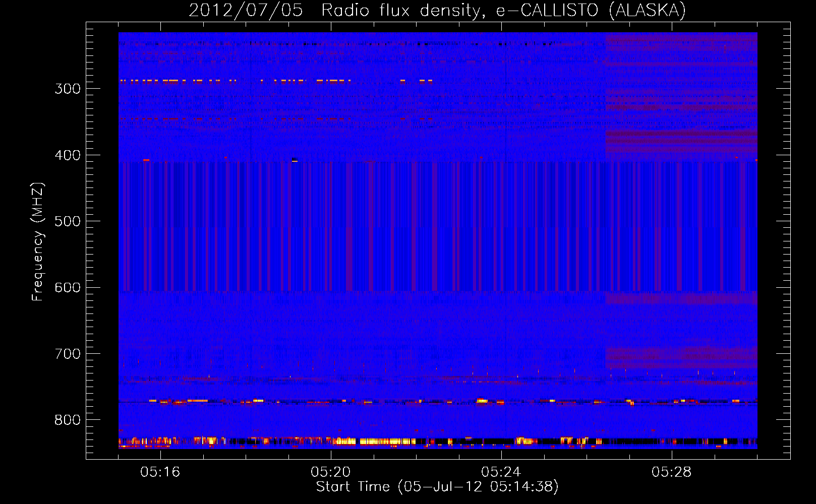816x504 pixels.
Task: Click the 400 frequency tick label
Action: [68, 155]
